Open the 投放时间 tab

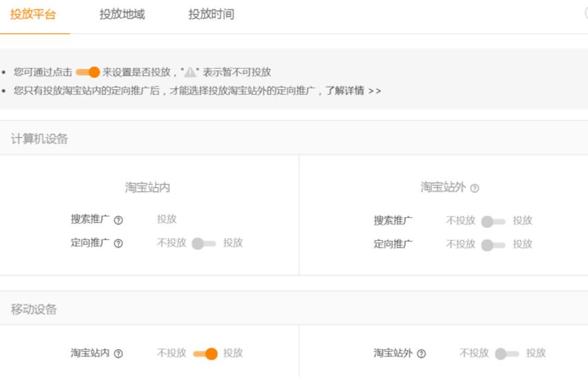click(211, 15)
